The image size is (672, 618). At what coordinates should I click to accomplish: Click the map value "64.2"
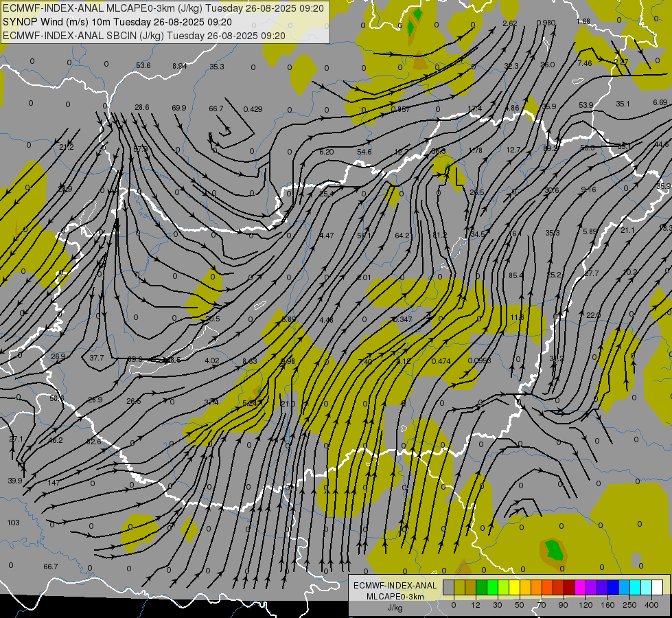402,236
